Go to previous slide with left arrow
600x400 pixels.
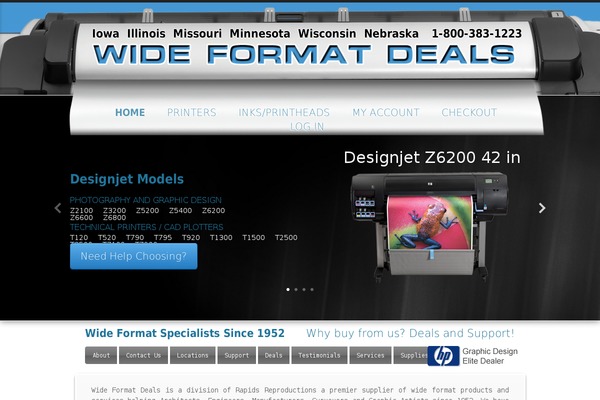58,208
